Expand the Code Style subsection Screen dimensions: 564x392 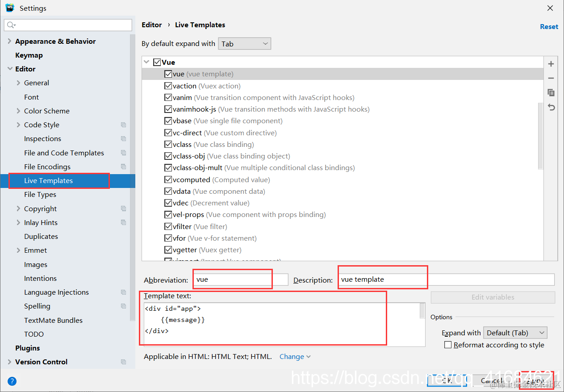coord(18,125)
